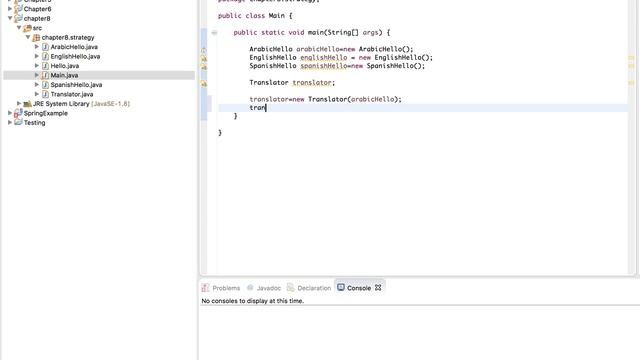Expand ArabicHello.java tree arrow

pyautogui.click(x=37, y=47)
